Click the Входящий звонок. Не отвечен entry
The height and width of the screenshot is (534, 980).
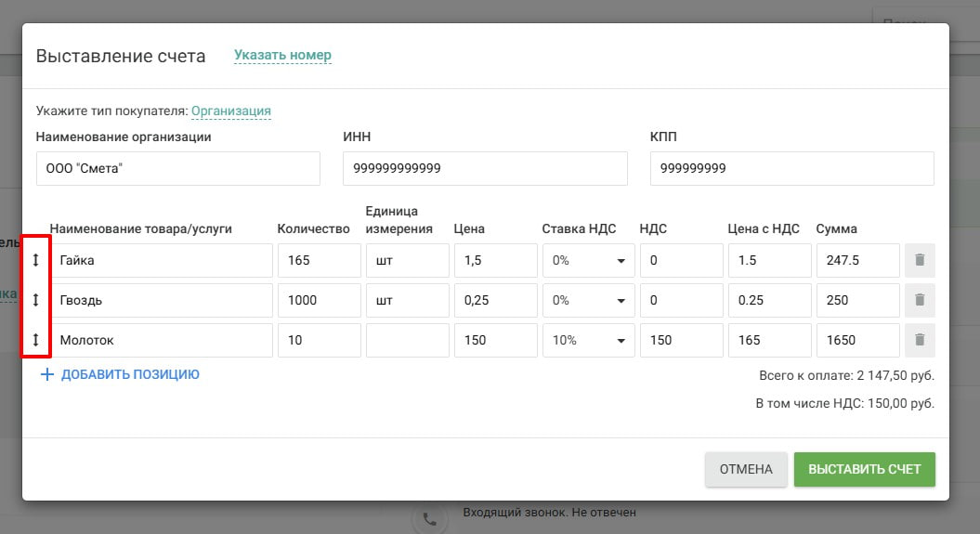pos(549,512)
